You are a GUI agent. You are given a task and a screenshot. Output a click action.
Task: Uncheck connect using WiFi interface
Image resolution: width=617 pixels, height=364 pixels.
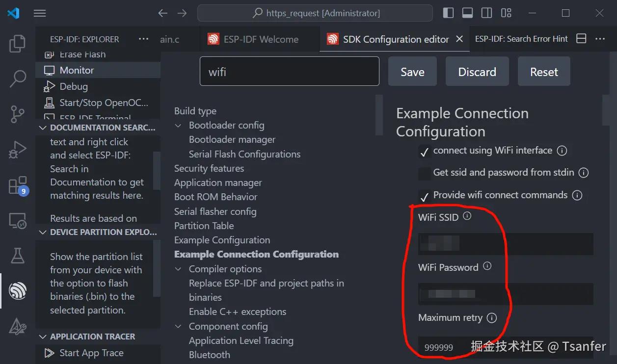click(424, 152)
